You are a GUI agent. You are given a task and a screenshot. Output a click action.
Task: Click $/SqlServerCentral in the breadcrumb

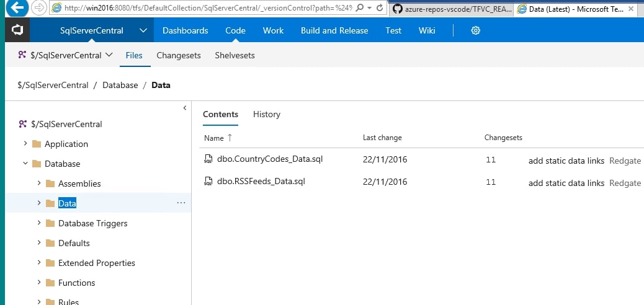point(53,86)
